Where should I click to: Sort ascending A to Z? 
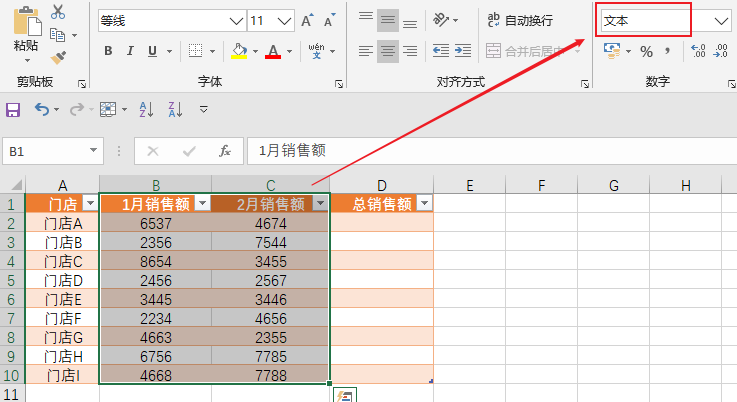point(146,110)
